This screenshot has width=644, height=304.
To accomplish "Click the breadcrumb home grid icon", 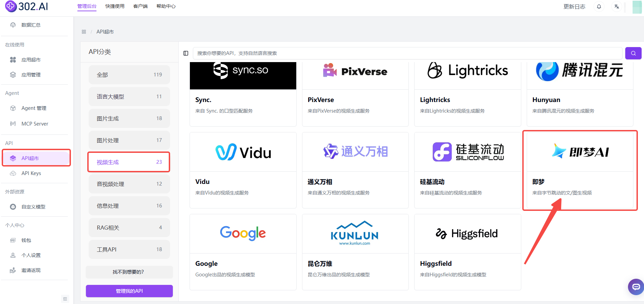I will point(84,32).
